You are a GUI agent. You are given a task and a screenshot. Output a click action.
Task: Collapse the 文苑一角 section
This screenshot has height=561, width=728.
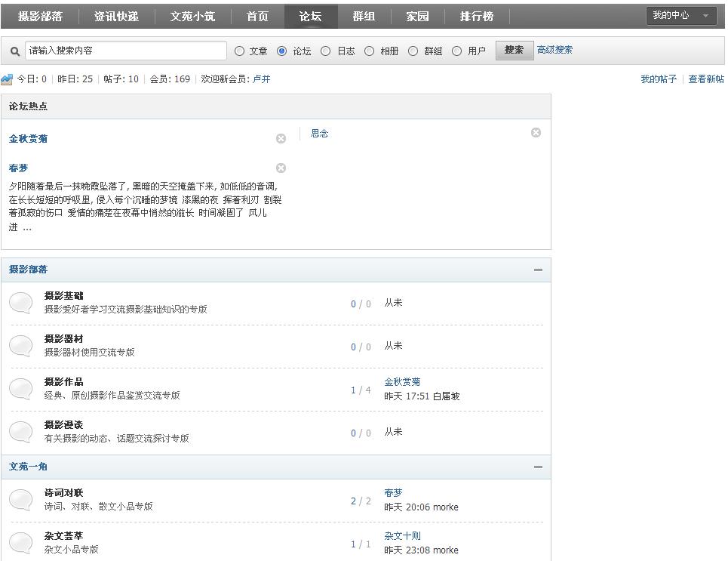click(538, 467)
